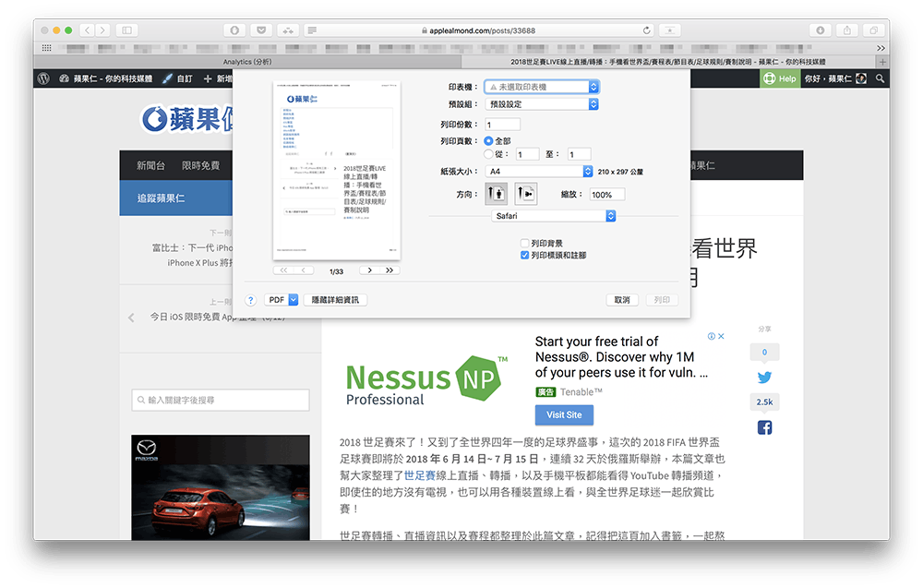923x588 pixels.
Task: Toggle Safari sidebar button in toolbar
Action: (x=126, y=30)
